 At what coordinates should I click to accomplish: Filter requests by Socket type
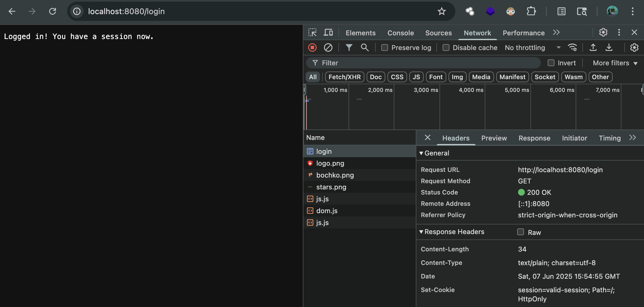tap(545, 77)
